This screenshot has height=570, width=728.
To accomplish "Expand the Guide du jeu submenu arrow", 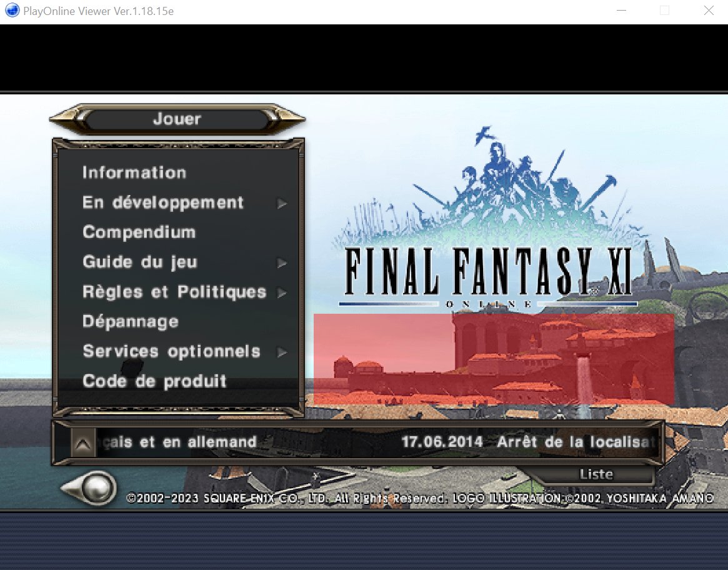I will pyautogui.click(x=282, y=263).
